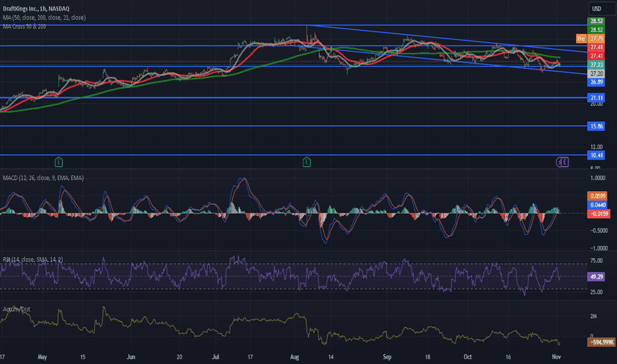617x364 pixels.
Task: Click the orange 0.0599 MACD value label
Action: (598, 196)
